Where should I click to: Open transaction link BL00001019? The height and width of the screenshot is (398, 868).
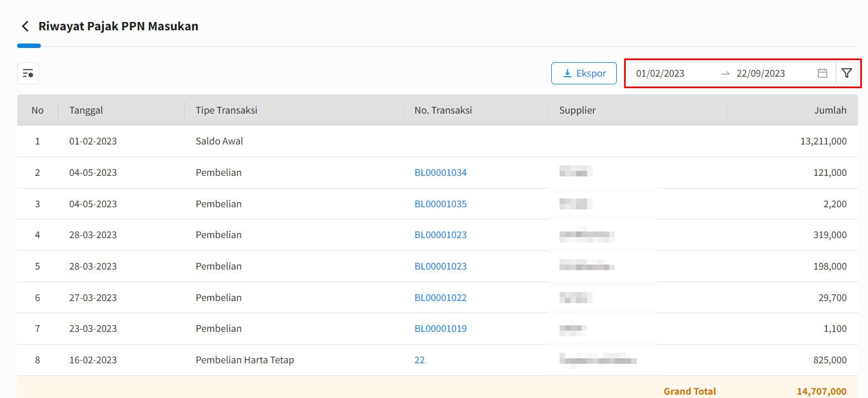coord(440,329)
